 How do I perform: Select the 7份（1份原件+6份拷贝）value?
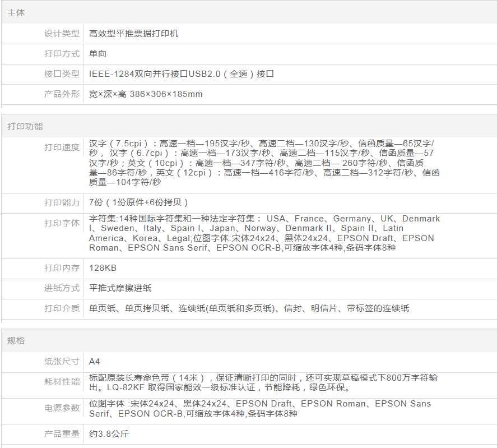coord(139,202)
